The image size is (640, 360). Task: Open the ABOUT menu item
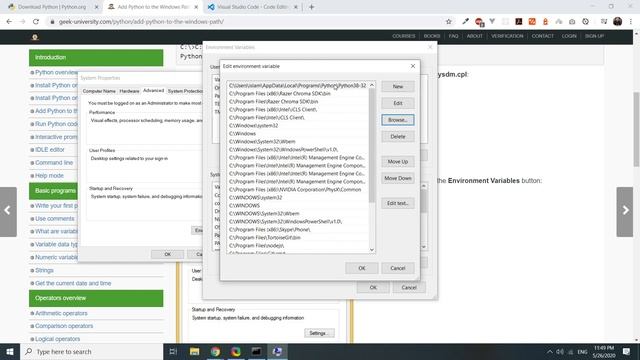click(475, 36)
